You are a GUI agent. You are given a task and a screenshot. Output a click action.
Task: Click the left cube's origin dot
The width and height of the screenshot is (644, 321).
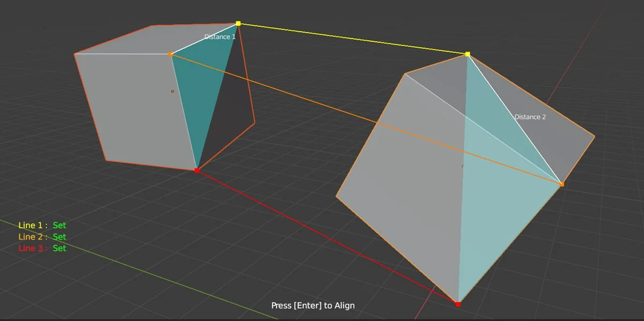pyautogui.click(x=172, y=92)
